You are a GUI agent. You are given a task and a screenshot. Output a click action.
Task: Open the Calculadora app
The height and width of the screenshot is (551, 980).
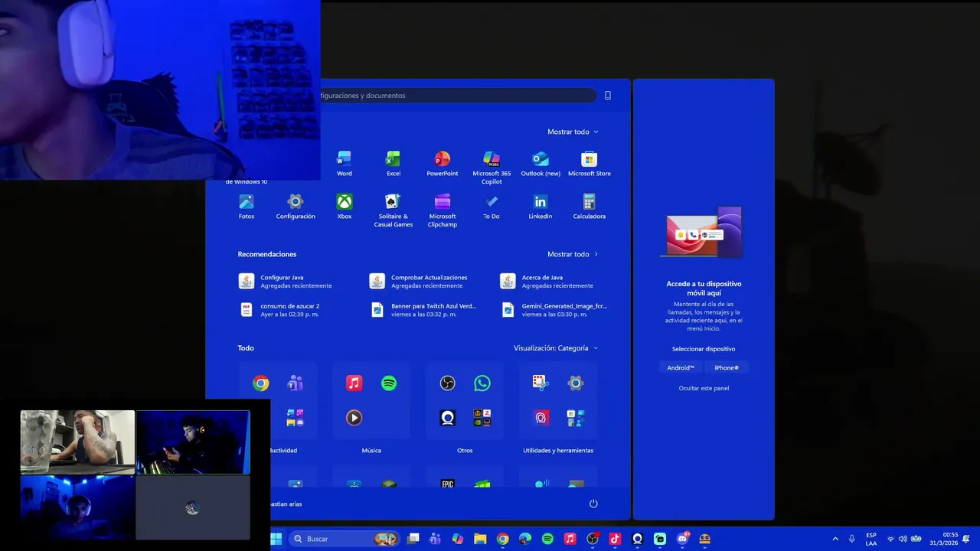(590, 207)
